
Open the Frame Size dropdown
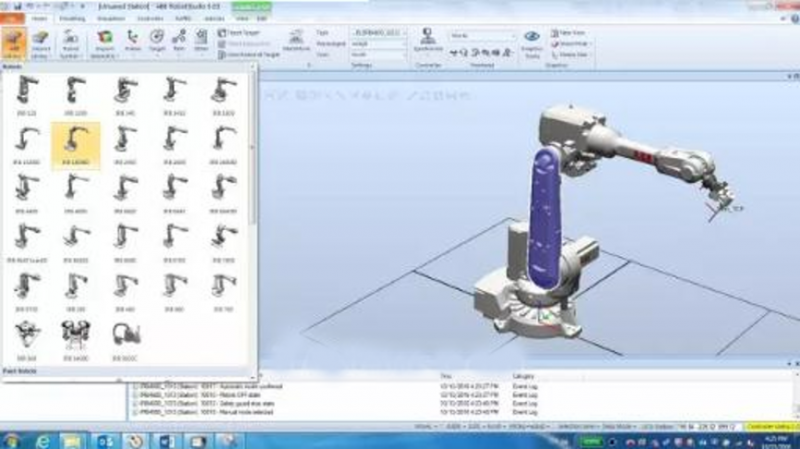pos(570,55)
